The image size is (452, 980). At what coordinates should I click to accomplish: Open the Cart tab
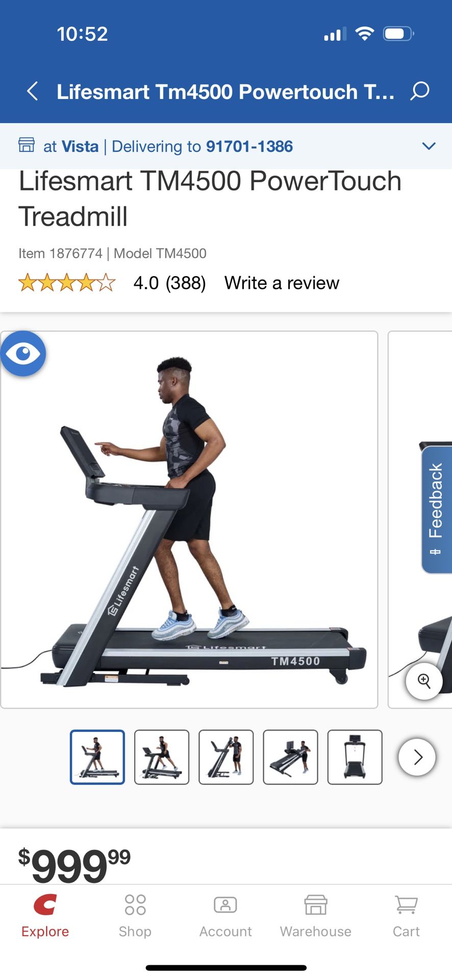(406, 917)
